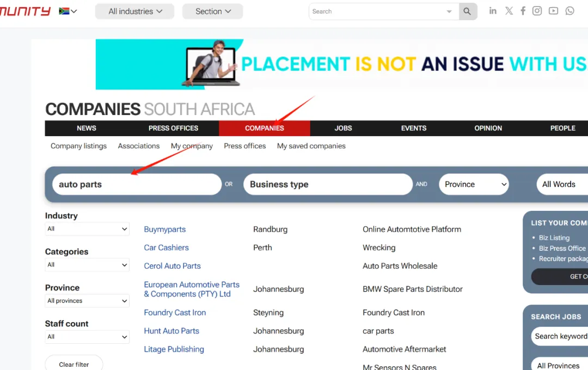The image size is (588, 370).
Task: Click the Business type input field
Action: point(328,184)
